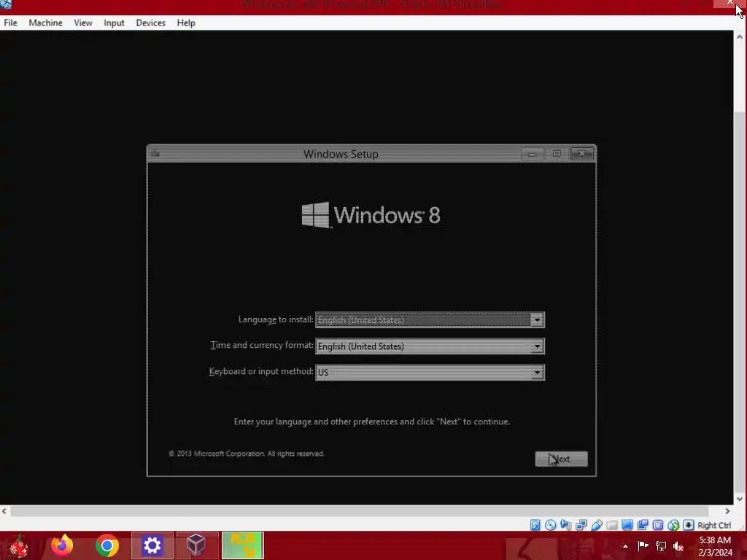747x560 pixels.
Task: Click the muted volume tray icon
Action: 678,545
